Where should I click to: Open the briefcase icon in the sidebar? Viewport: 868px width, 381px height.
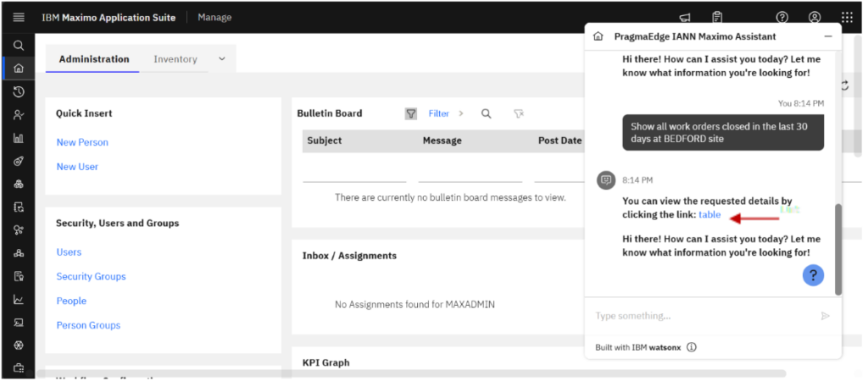click(x=19, y=367)
